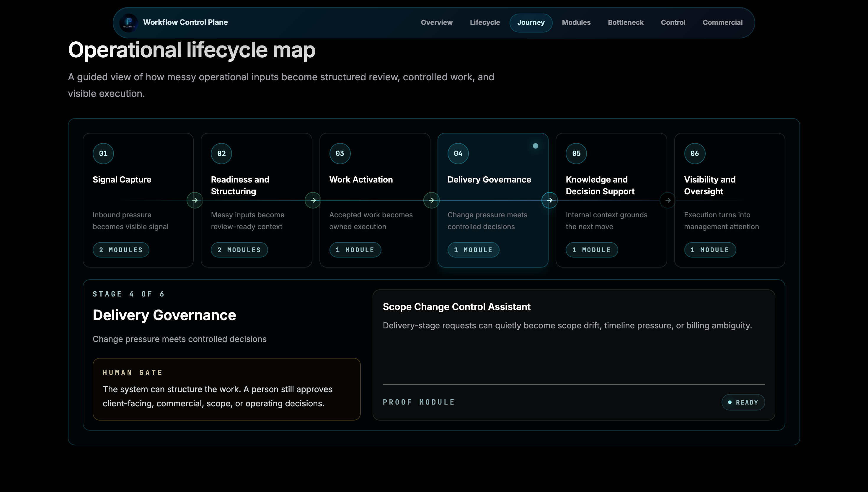This screenshot has width=868, height=492.
Task: Open the Overview nav tab
Action: [437, 23]
